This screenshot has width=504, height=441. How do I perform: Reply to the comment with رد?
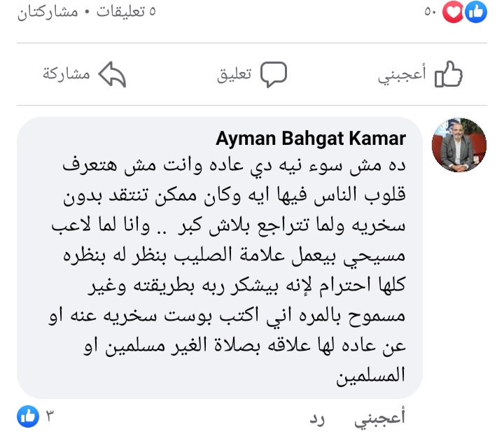(x=317, y=419)
